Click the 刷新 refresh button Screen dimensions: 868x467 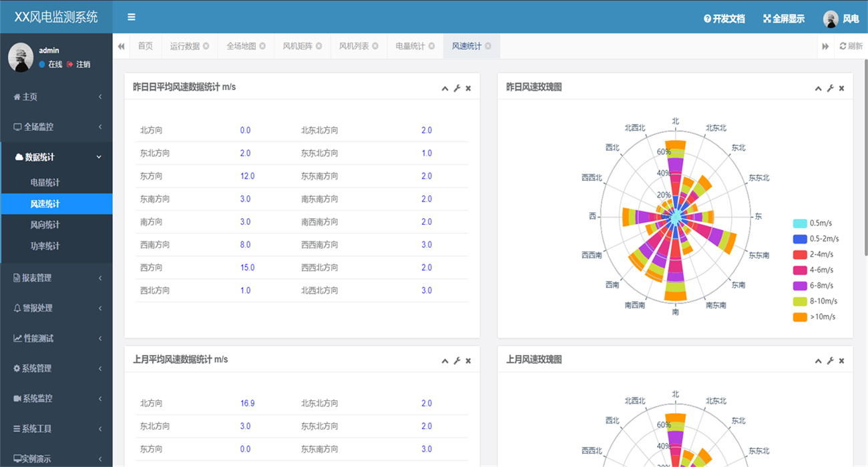tap(851, 46)
